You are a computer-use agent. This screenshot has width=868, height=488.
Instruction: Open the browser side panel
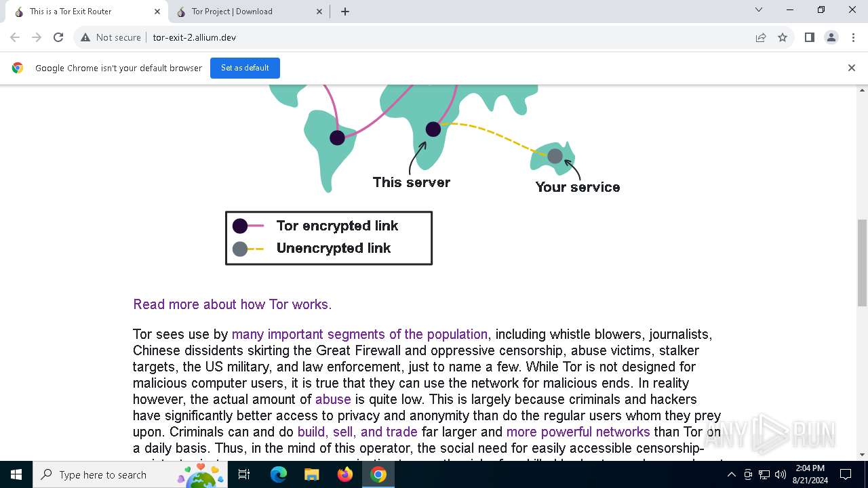(809, 37)
